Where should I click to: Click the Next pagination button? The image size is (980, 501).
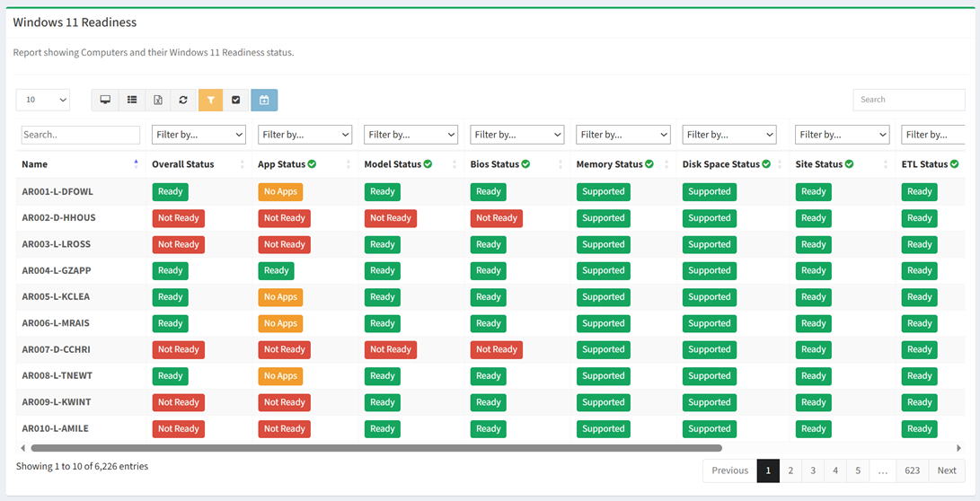(x=947, y=470)
